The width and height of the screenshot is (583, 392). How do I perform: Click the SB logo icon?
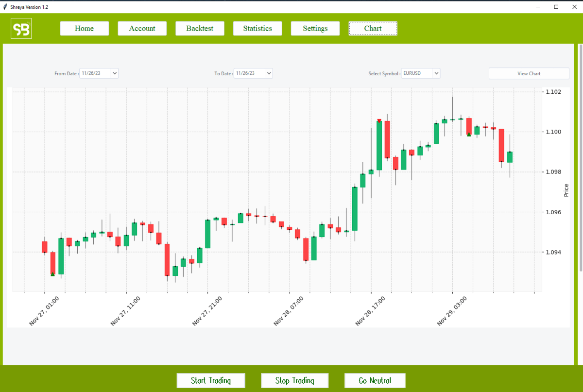coord(21,28)
